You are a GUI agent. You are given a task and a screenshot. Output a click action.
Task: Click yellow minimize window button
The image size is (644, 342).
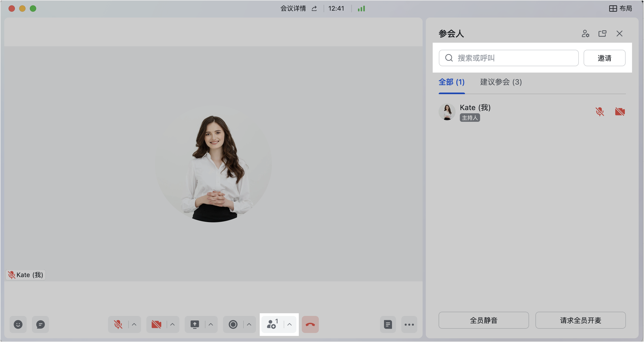pos(22,9)
